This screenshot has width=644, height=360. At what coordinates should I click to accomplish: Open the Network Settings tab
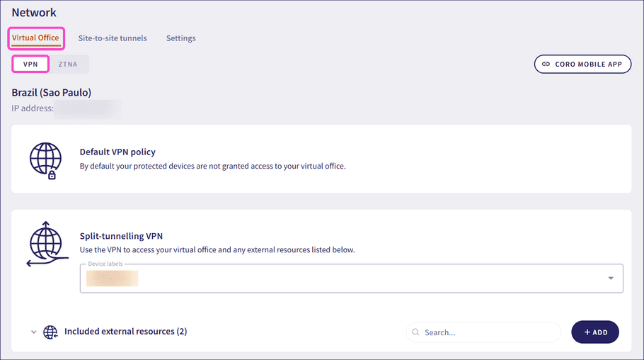pos(180,38)
